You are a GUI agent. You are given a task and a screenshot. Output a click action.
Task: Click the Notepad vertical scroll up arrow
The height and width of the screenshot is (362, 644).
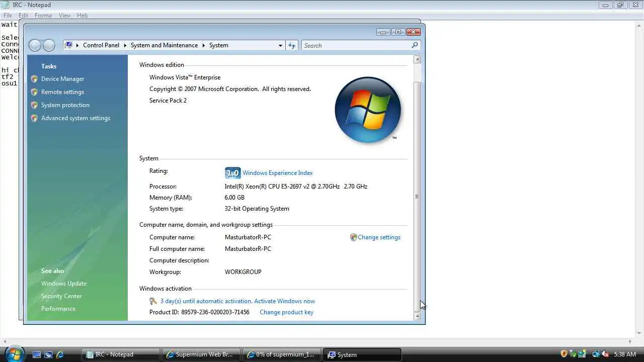[x=639, y=25]
